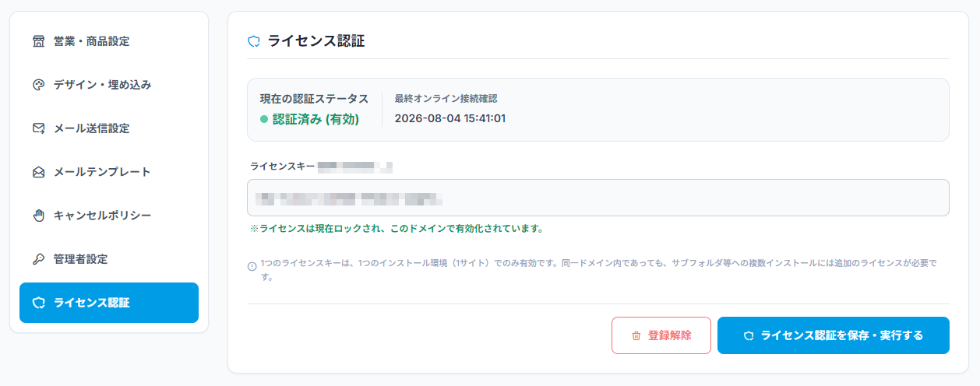This screenshot has height=386, width=980.
Task: Select メールテンプレート in sidebar
Action: (109, 172)
